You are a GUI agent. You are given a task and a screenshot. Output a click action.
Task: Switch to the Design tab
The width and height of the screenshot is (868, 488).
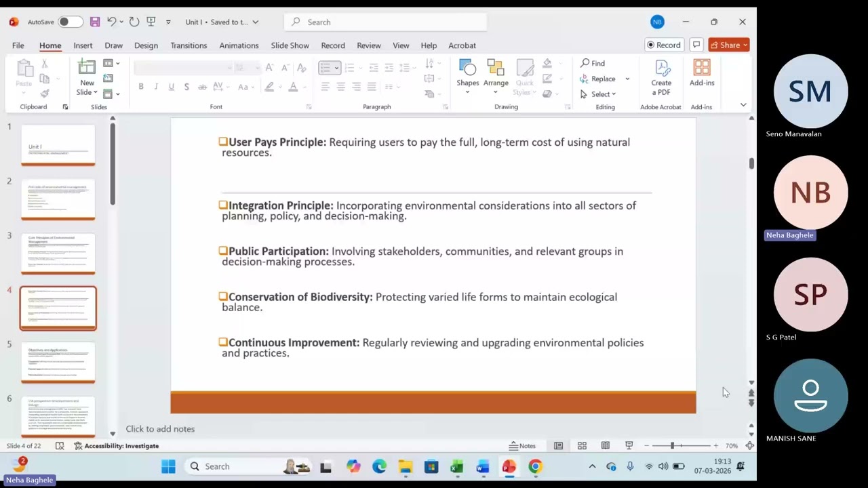(x=146, y=45)
